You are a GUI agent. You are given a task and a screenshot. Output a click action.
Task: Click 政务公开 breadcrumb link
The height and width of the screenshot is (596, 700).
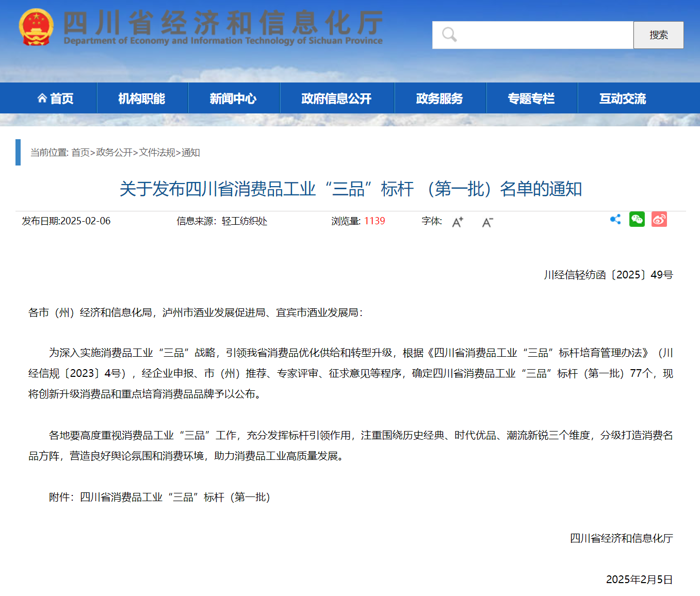(x=114, y=153)
